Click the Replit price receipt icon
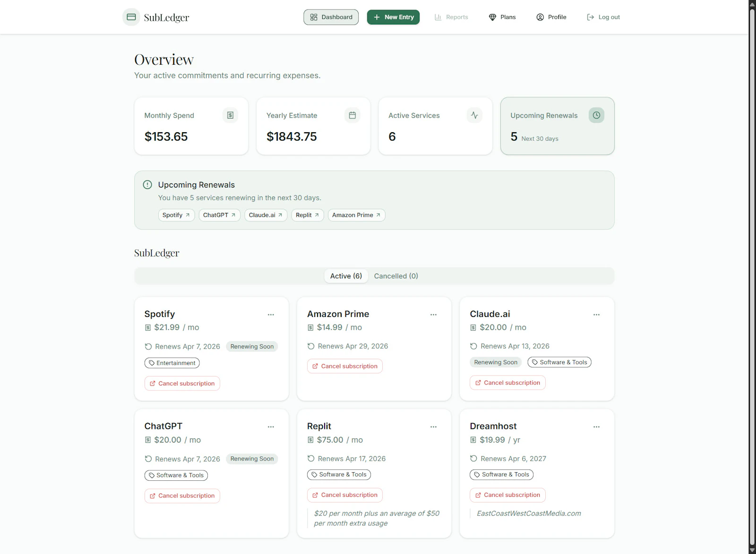 pyautogui.click(x=310, y=440)
